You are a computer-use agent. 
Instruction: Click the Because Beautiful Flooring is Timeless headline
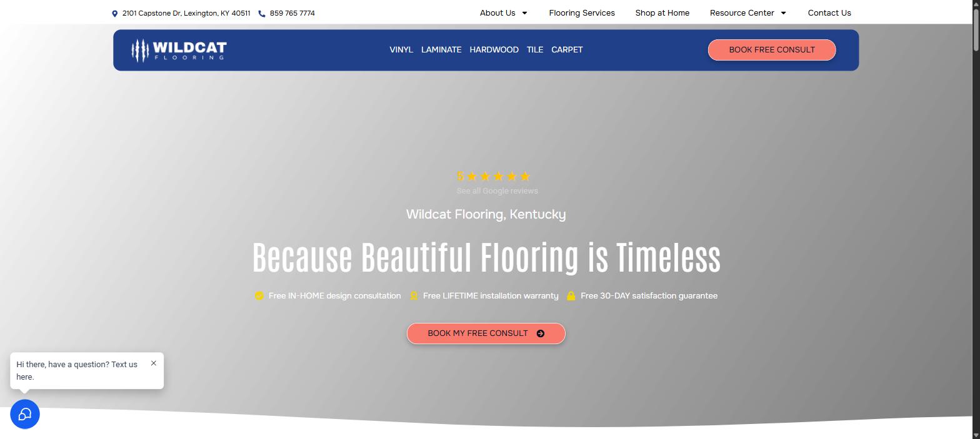[x=486, y=257]
